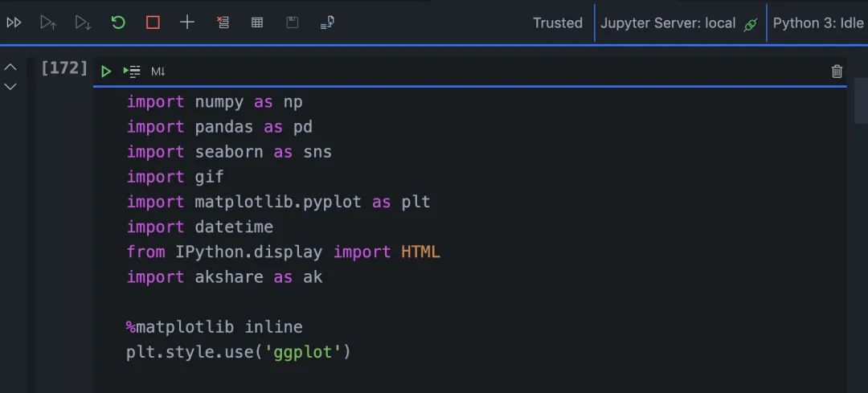The image size is (868, 393).
Task: Clear all outputs icon in toolbar
Action: pyautogui.click(x=223, y=23)
